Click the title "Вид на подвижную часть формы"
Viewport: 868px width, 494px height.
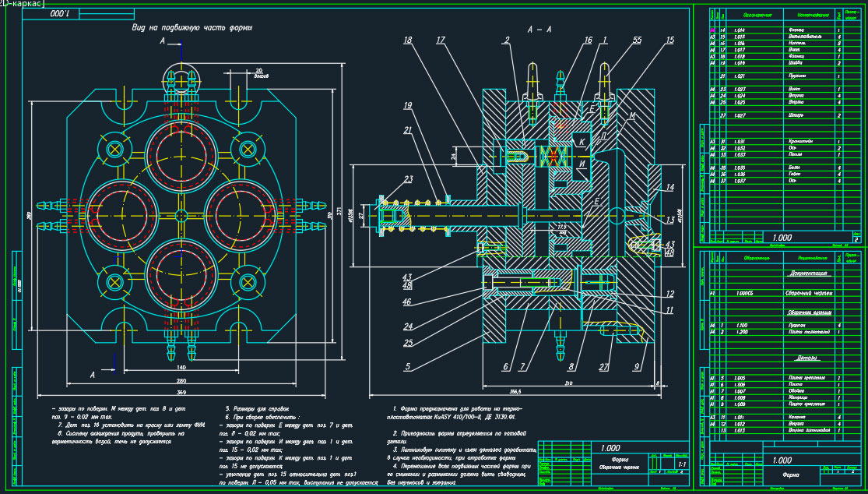tap(192, 28)
